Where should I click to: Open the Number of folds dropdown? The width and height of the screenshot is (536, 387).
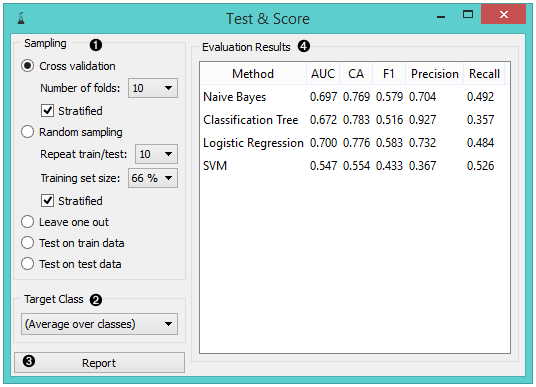tap(153, 88)
